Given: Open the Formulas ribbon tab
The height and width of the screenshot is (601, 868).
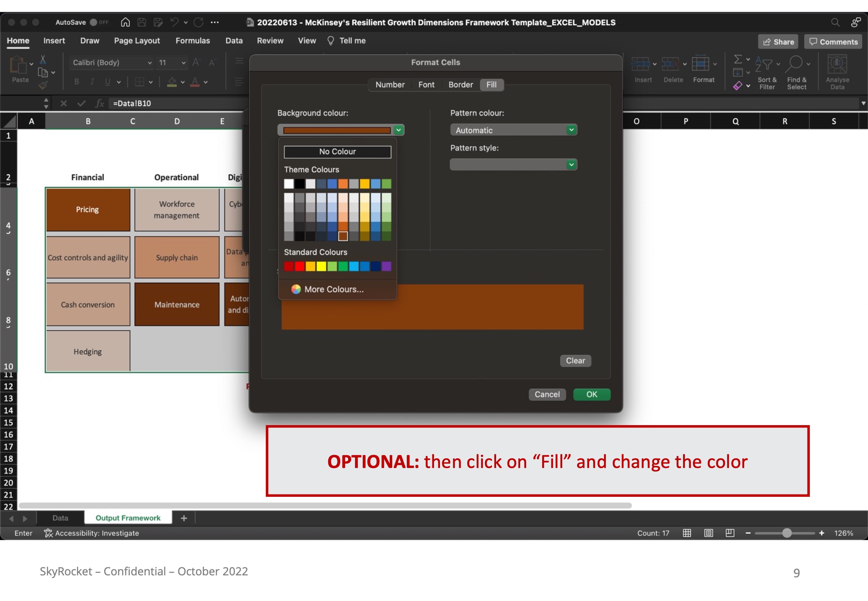Looking at the screenshot, I should click(193, 41).
